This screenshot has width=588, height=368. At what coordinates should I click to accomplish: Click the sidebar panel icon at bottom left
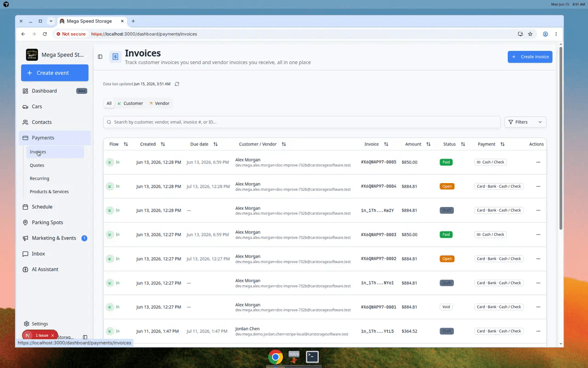pyautogui.click(x=85, y=337)
